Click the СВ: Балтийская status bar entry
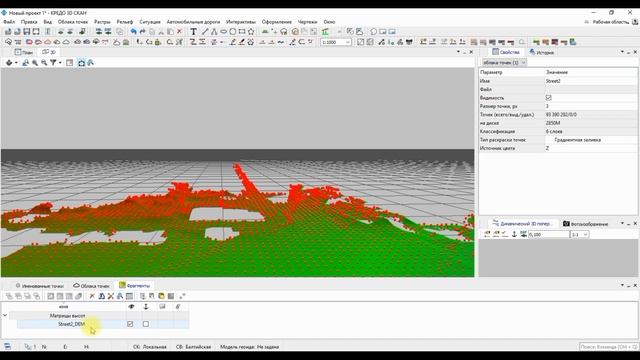The height and width of the screenshot is (360, 640). (x=193, y=347)
